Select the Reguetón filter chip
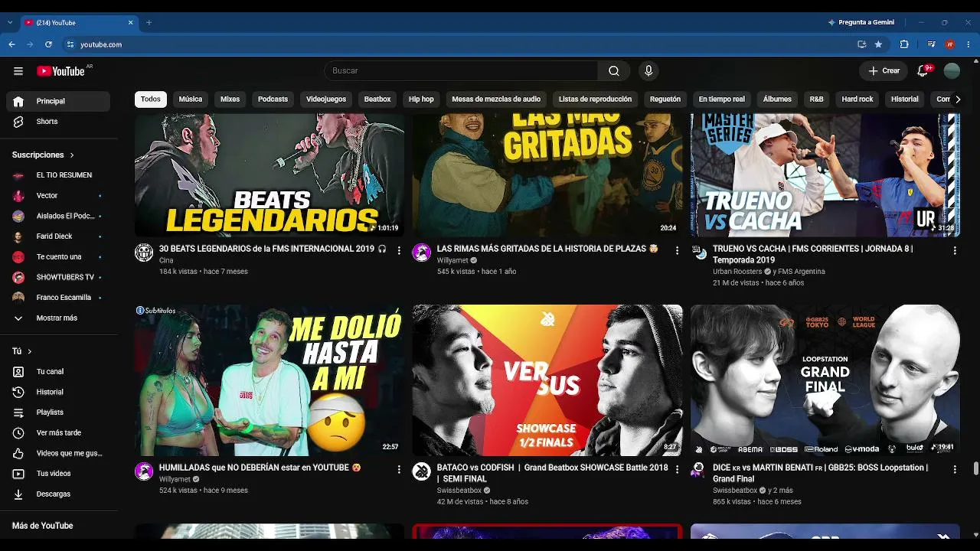This screenshot has height=551, width=980. pos(665,99)
